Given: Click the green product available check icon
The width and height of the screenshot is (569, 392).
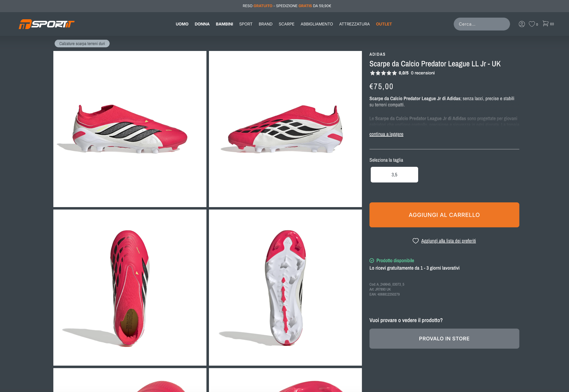Looking at the screenshot, I should [x=372, y=260].
